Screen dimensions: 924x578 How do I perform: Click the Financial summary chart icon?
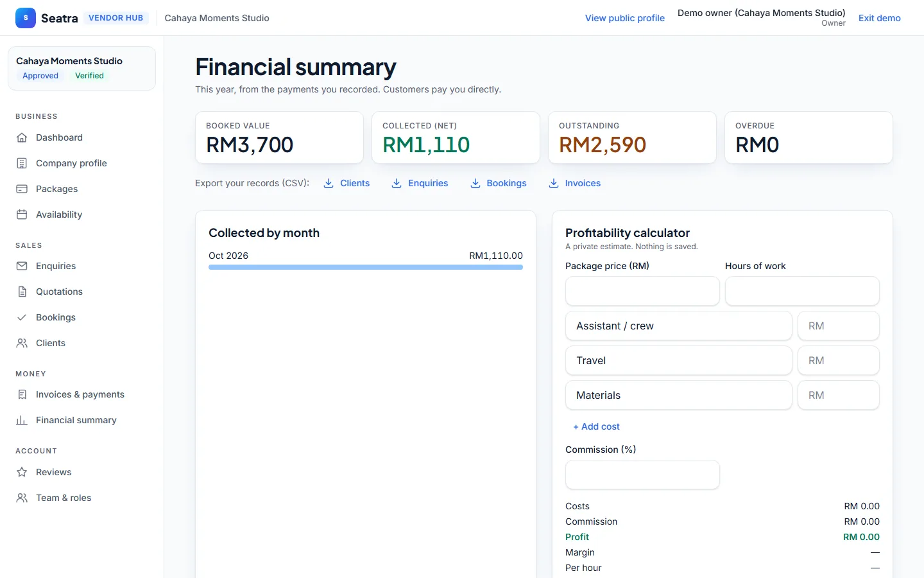point(22,420)
